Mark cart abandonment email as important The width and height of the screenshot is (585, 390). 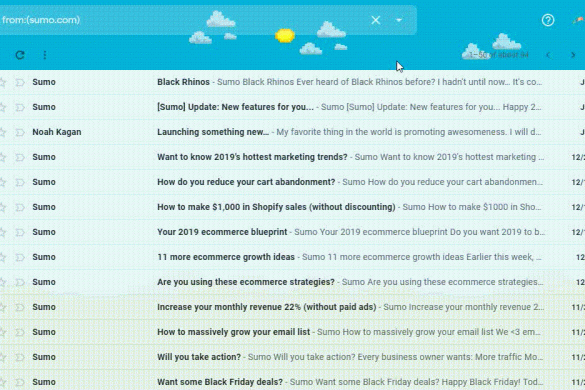click(x=20, y=182)
